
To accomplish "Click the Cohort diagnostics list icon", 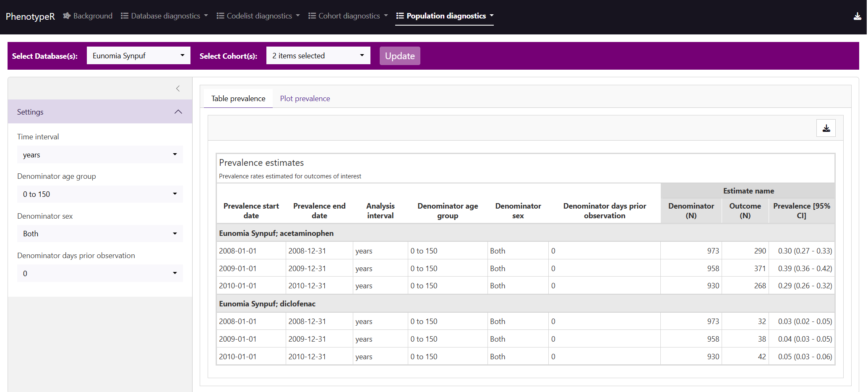I will [312, 16].
